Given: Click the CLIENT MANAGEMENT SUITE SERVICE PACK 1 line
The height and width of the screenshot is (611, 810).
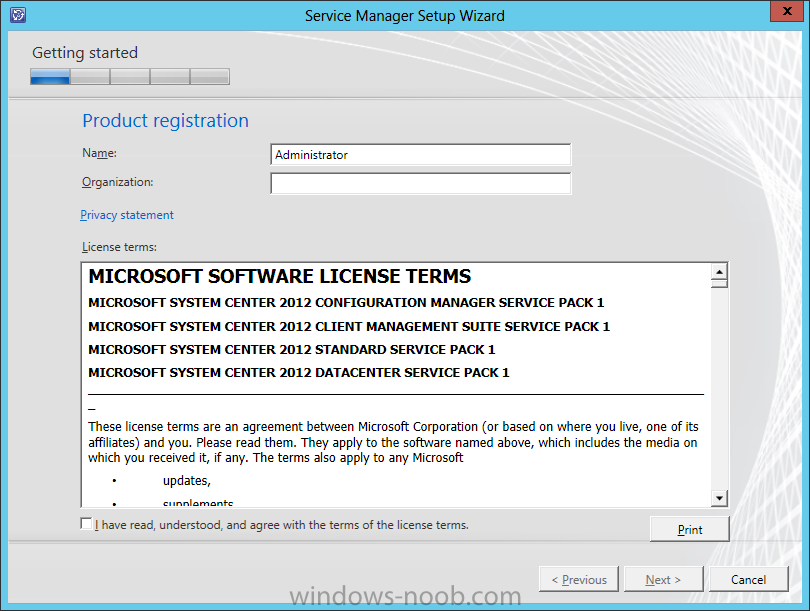Looking at the screenshot, I should click(x=349, y=327).
